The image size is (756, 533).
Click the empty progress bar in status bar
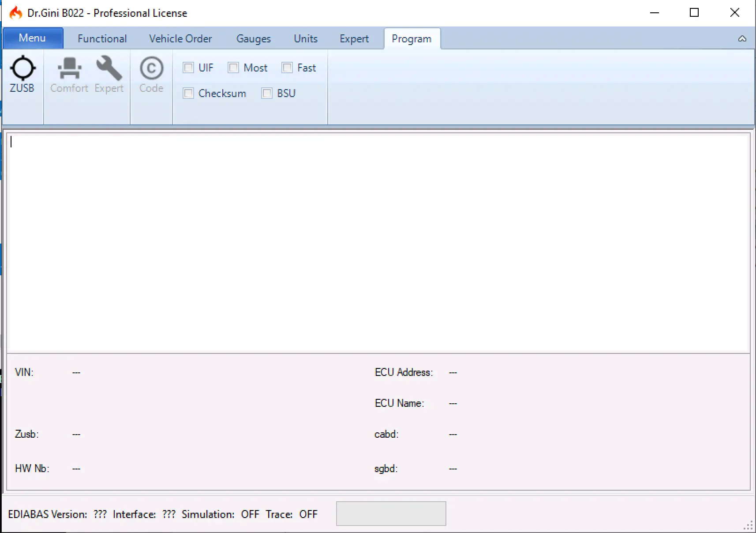391,514
